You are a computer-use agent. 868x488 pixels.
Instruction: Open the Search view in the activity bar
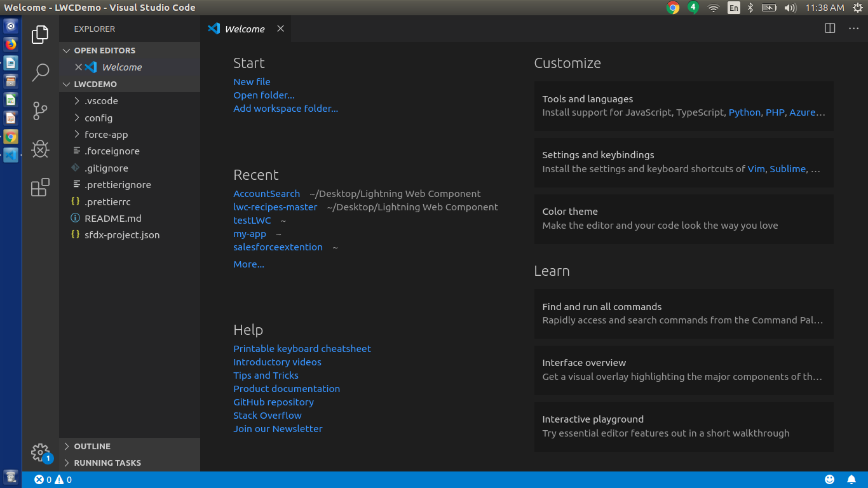[40, 73]
